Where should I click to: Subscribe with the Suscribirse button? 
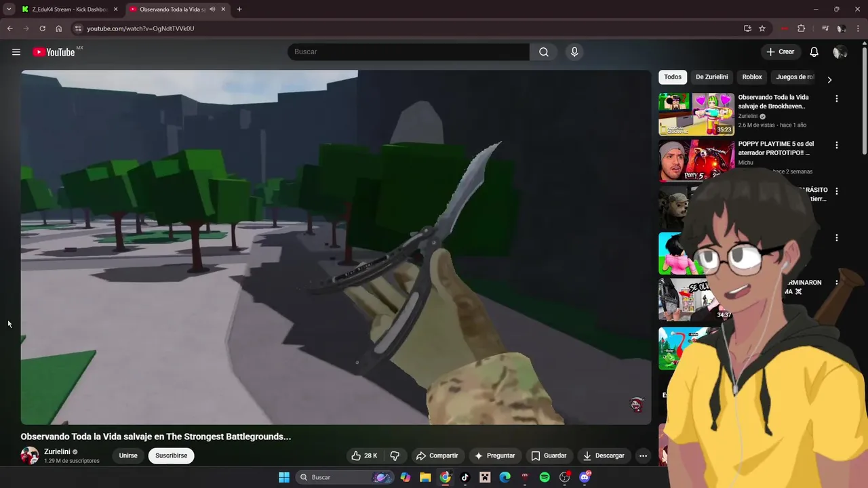point(171,455)
